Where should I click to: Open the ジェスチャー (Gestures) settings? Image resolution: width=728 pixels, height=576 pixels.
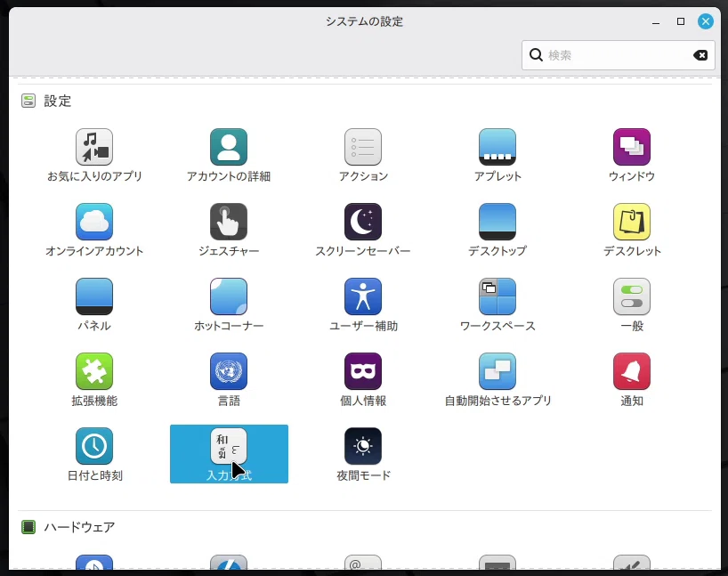click(x=229, y=231)
